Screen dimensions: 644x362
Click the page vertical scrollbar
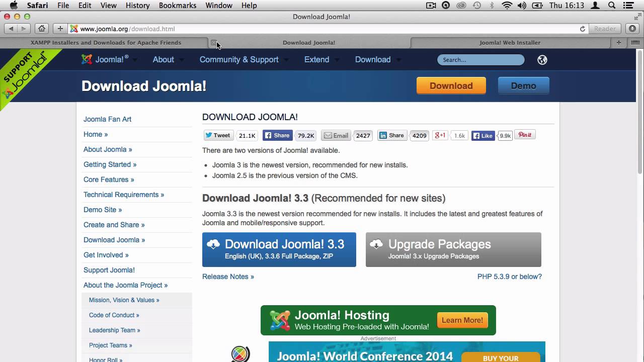(640, 111)
